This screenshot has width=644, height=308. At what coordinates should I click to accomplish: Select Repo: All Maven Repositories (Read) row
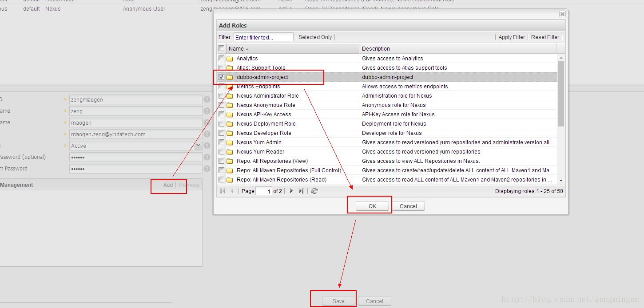point(387,180)
